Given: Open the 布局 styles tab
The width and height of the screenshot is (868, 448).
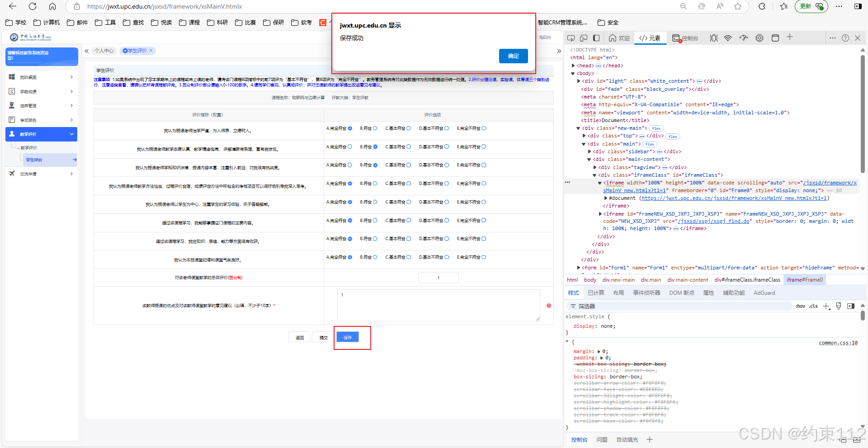Looking at the screenshot, I should coord(618,293).
